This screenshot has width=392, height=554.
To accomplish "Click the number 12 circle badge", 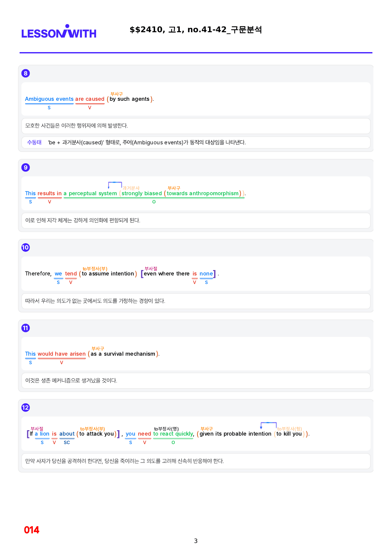I will point(26,407).
